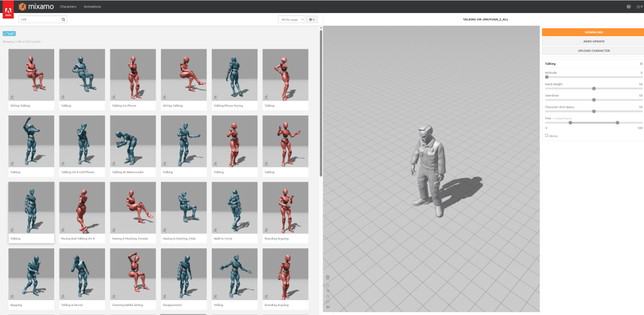Open the 48 Per page dropdown
This screenshot has width=644, height=315.
coord(291,20)
